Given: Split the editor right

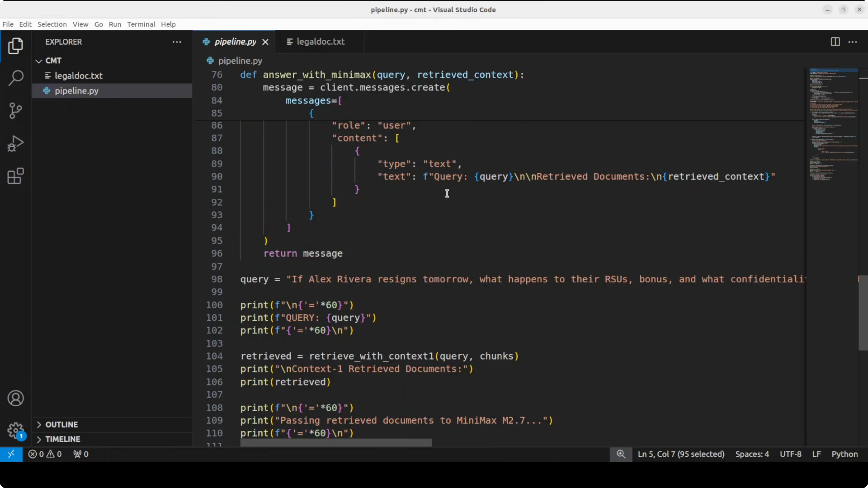Looking at the screenshot, I should tap(835, 42).
